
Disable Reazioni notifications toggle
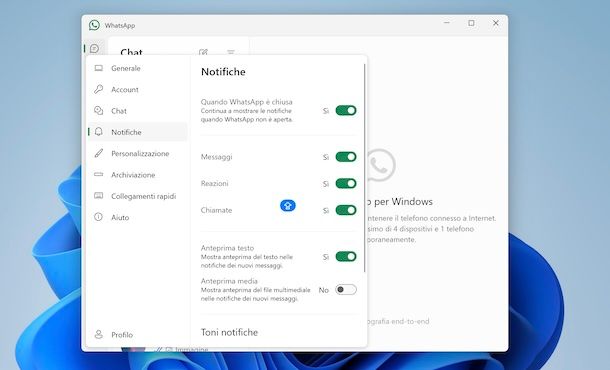(346, 183)
